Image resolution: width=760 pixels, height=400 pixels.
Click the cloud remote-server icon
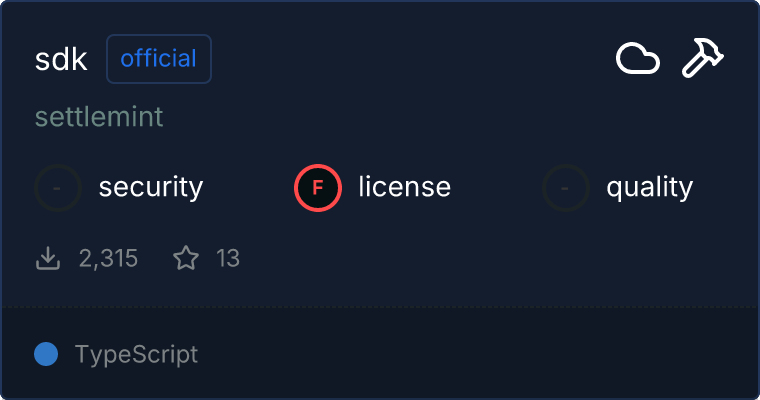(x=637, y=59)
